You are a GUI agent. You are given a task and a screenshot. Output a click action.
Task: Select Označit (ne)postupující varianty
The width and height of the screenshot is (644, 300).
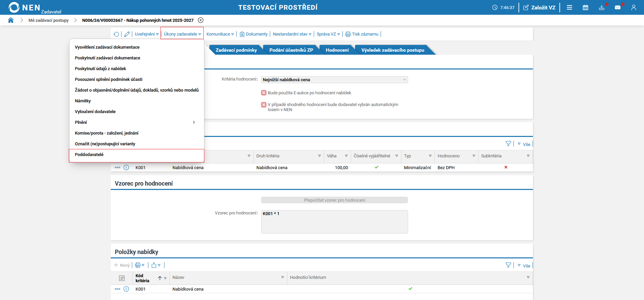pyautogui.click(x=137, y=144)
